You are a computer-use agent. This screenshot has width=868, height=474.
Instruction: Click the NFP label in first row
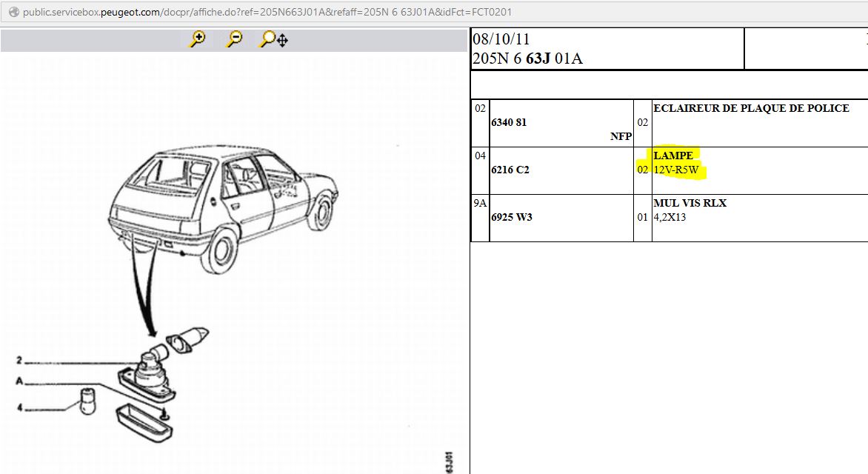tap(621, 136)
